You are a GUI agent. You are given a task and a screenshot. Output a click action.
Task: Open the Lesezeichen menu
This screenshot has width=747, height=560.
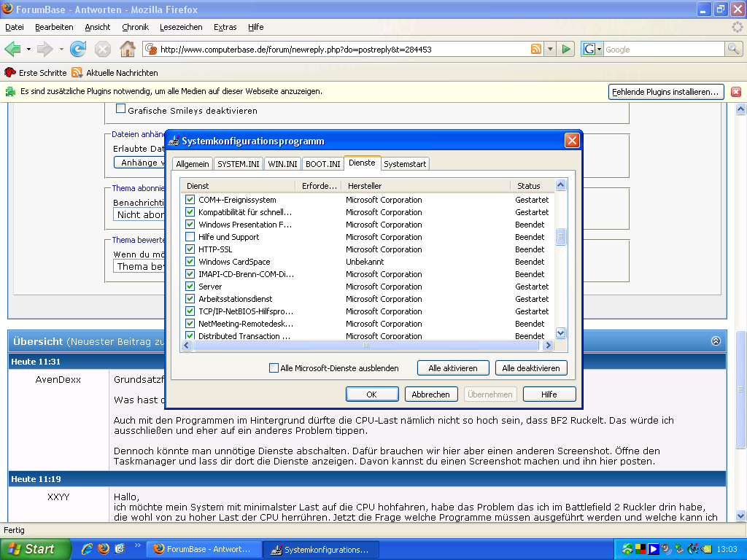(181, 27)
